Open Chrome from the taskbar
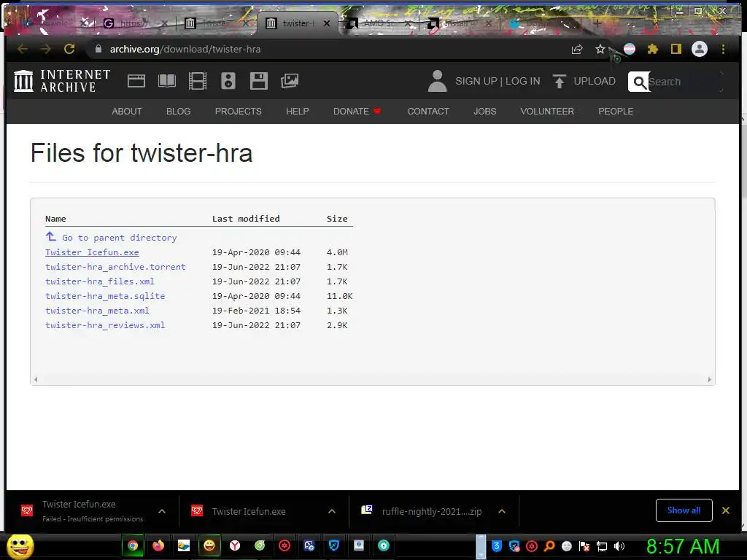 click(133, 545)
